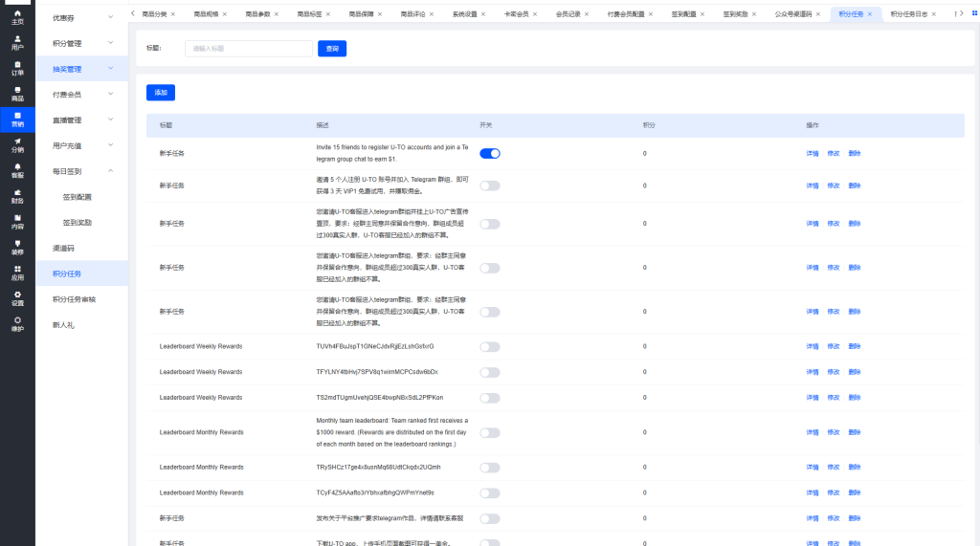Close the 商品规格 tab with its X
This screenshot has height=546, width=980.
(225, 14)
